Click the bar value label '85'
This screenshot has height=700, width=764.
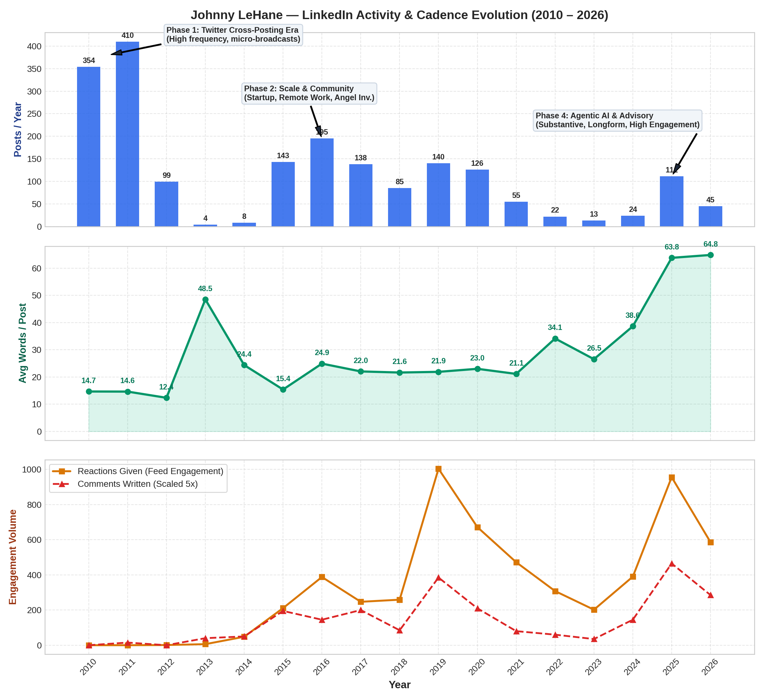400,182
